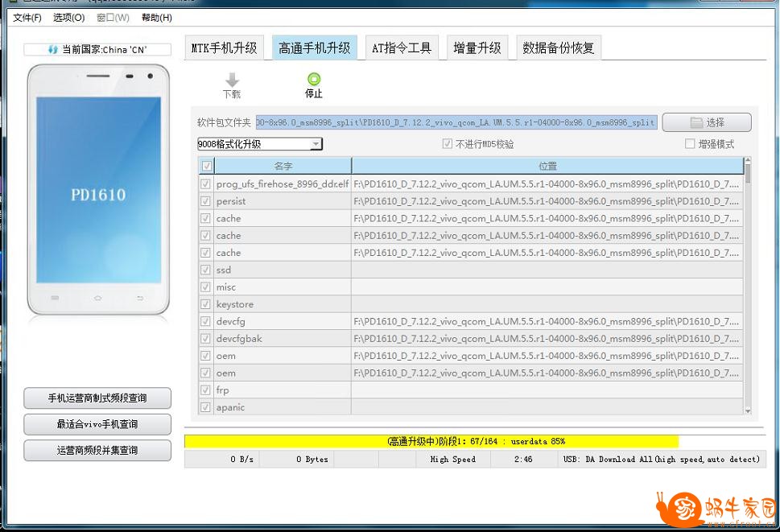
Task: Toggle the keystore row checkbox
Action: 205,304
